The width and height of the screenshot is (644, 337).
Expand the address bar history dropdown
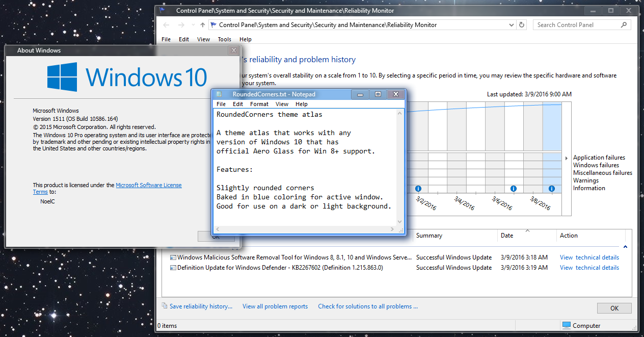point(512,24)
